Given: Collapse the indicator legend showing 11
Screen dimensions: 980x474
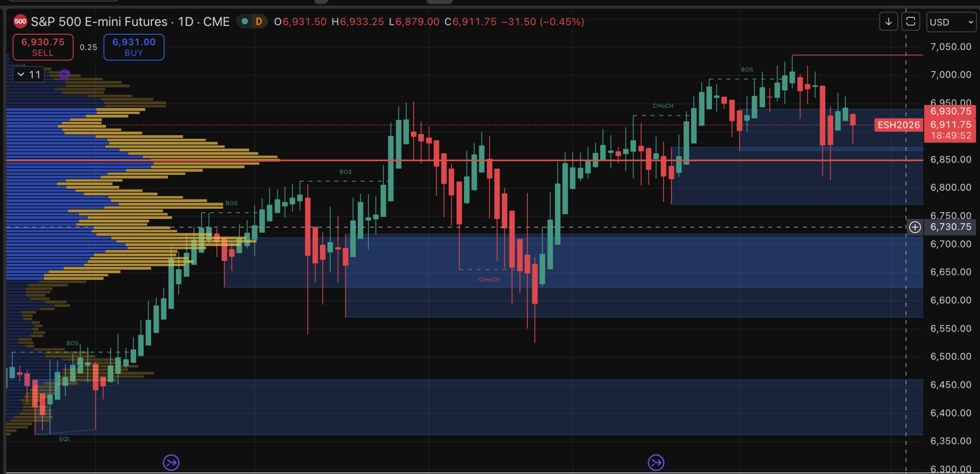Looking at the screenshot, I should click(21, 74).
